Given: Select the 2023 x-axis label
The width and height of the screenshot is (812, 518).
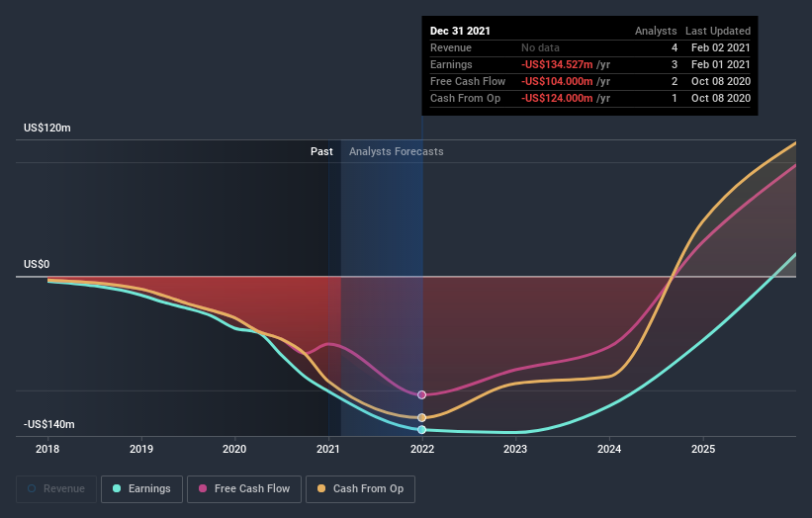Looking at the screenshot, I should coord(515,449).
